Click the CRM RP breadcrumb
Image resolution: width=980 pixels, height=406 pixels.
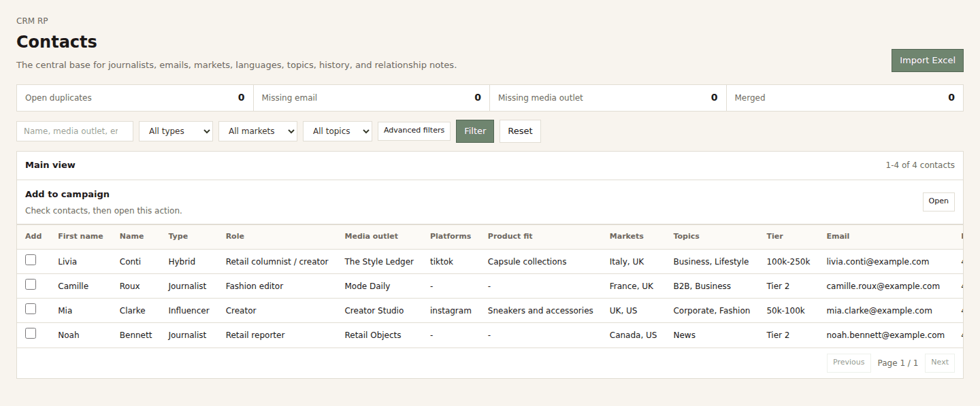32,21
